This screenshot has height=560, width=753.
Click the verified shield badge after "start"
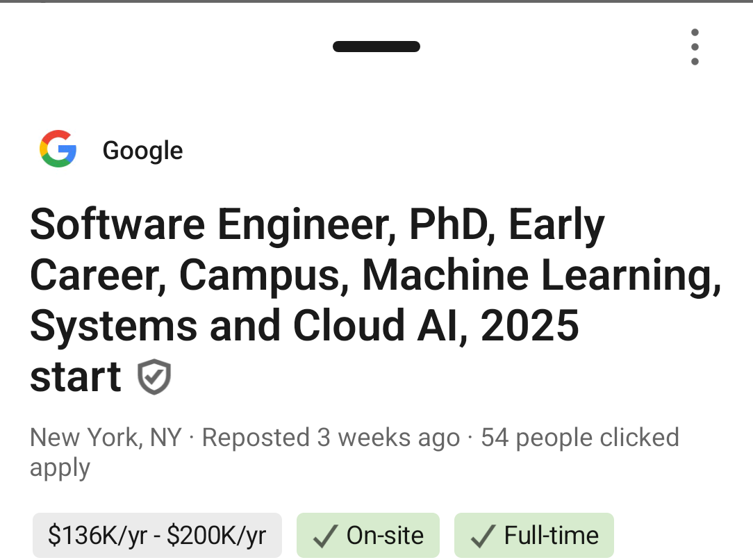point(154,377)
